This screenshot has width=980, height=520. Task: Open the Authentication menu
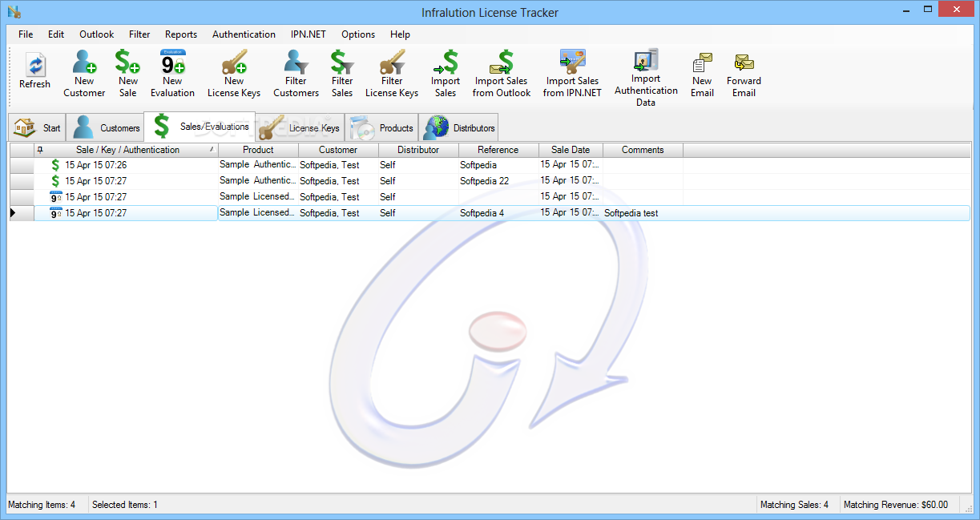[x=244, y=34]
